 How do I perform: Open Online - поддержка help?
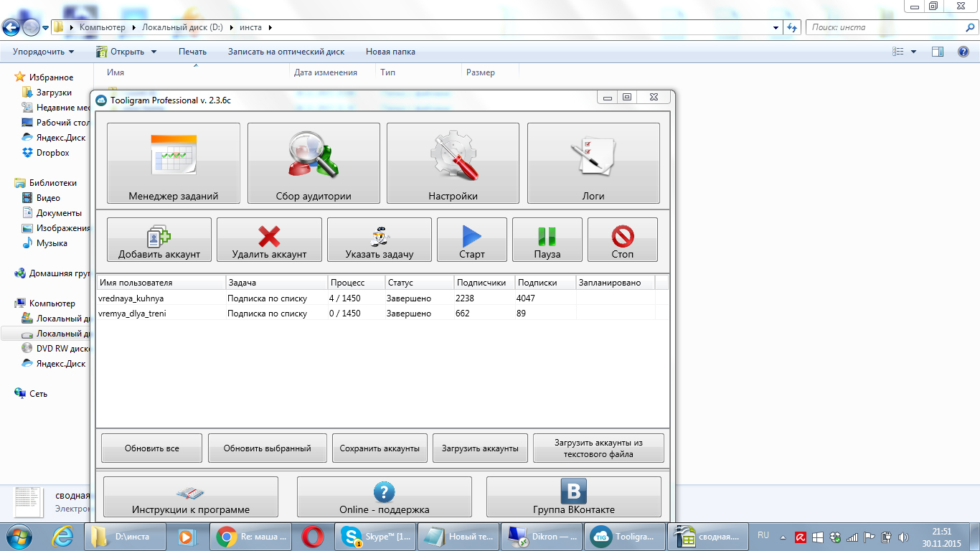pyautogui.click(x=385, y=496)
